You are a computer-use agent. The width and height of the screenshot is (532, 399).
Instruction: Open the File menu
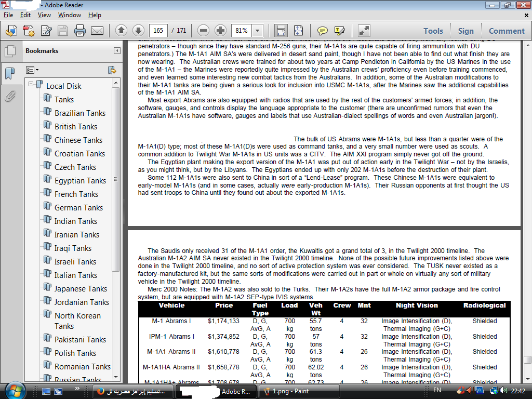[8, 15]
